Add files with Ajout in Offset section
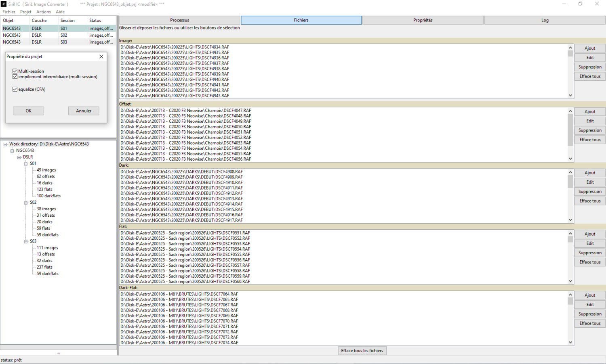 [590, 112]
